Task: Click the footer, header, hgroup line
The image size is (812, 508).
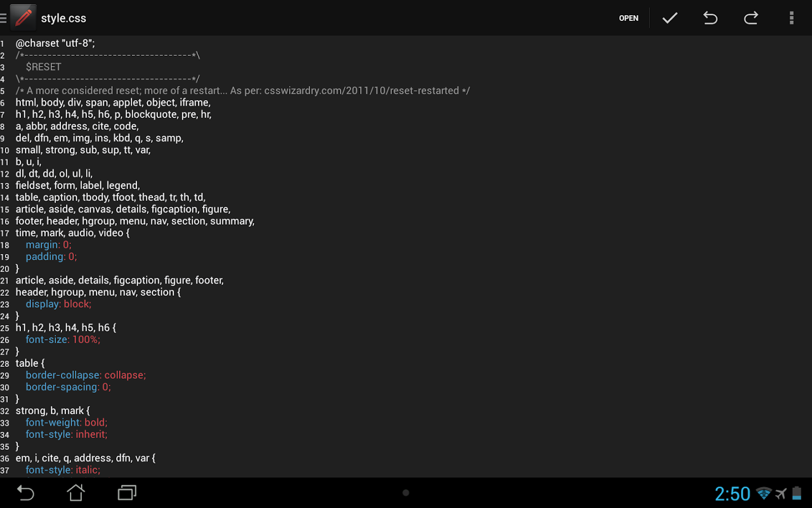Action: [x=135, y=221]
